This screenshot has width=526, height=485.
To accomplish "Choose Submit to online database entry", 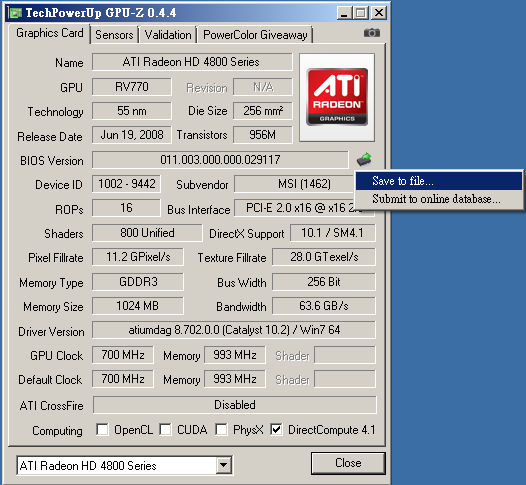I will (x=438, y=199).
